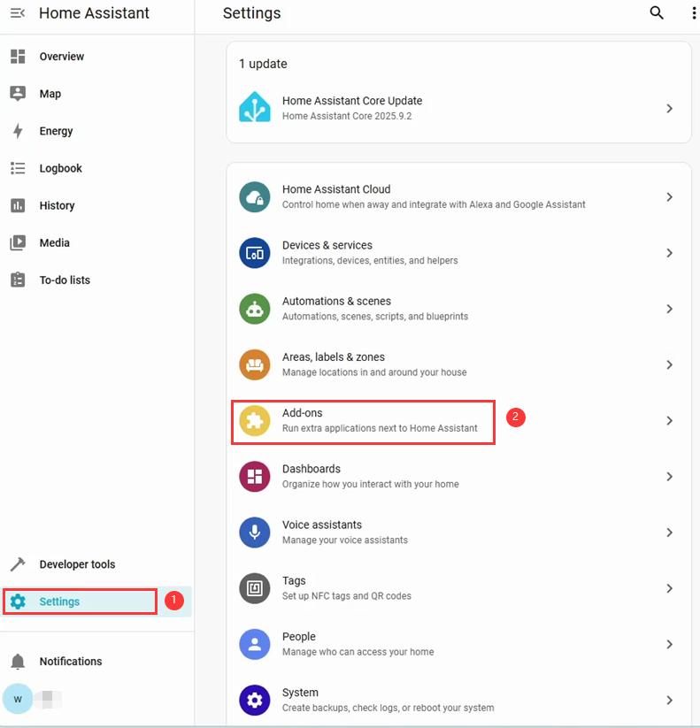Open the System settings entry
The width and height of the screenshot is (700, 728).
(x=388, y=700)
